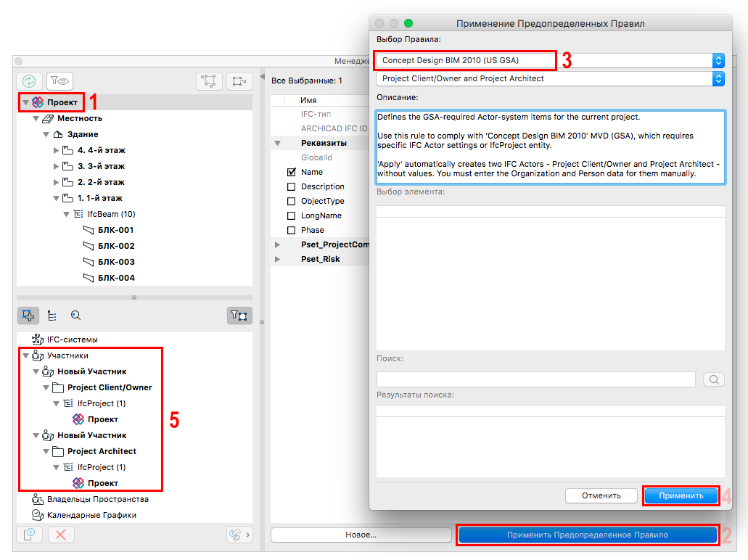Viewport: 748px width, 560px height.
Task: Collapse the IfcBeam (10) group
Action: (x=66, y=214)
